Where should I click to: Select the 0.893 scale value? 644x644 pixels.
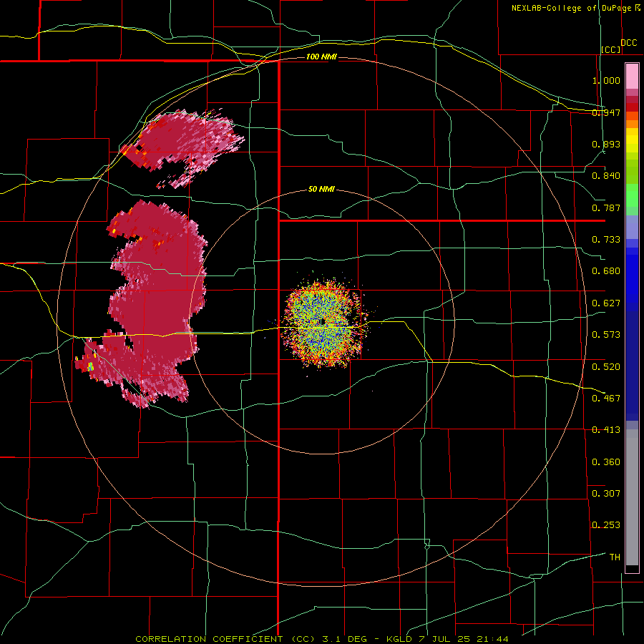pos(606,144)
